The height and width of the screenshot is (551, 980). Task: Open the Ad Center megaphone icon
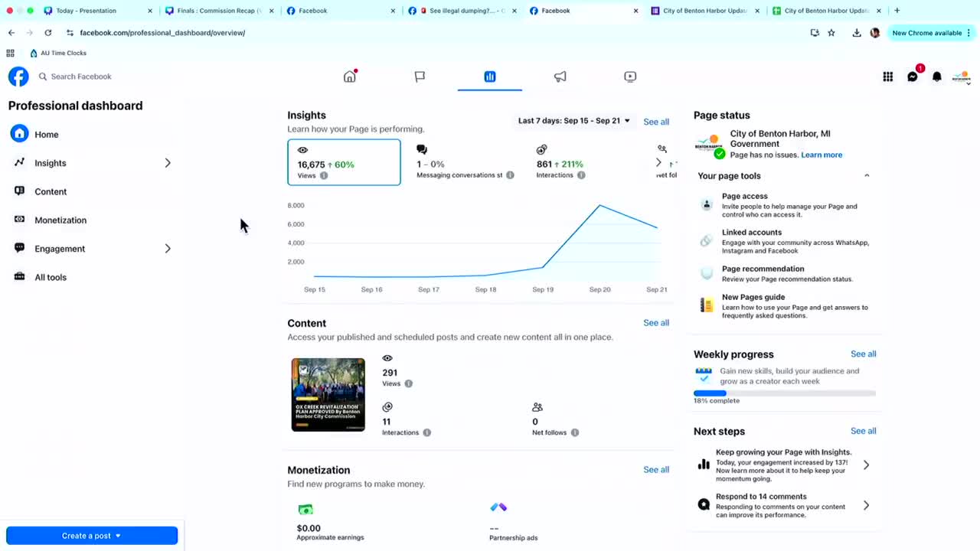tap(560, 77)
